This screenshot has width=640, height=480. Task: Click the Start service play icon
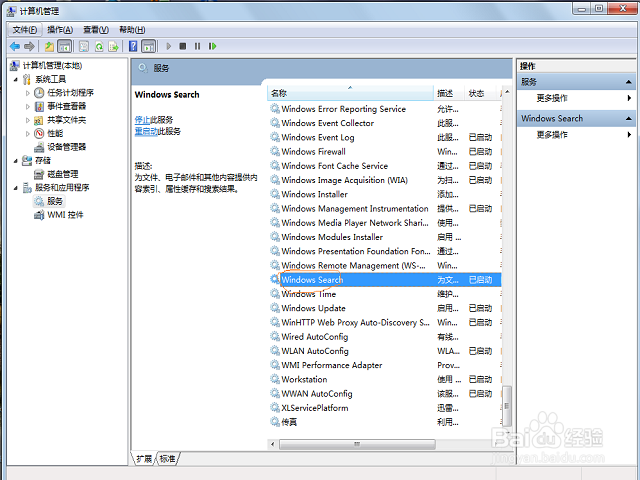(169, 47)
